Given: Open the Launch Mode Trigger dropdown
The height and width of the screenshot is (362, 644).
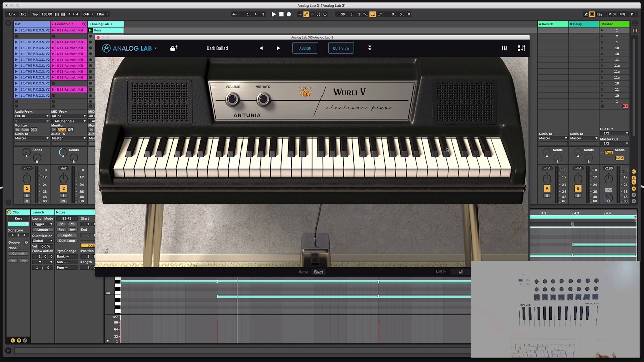Looking at the screenshot, I should pyautogui.click(x=43, y=224).
